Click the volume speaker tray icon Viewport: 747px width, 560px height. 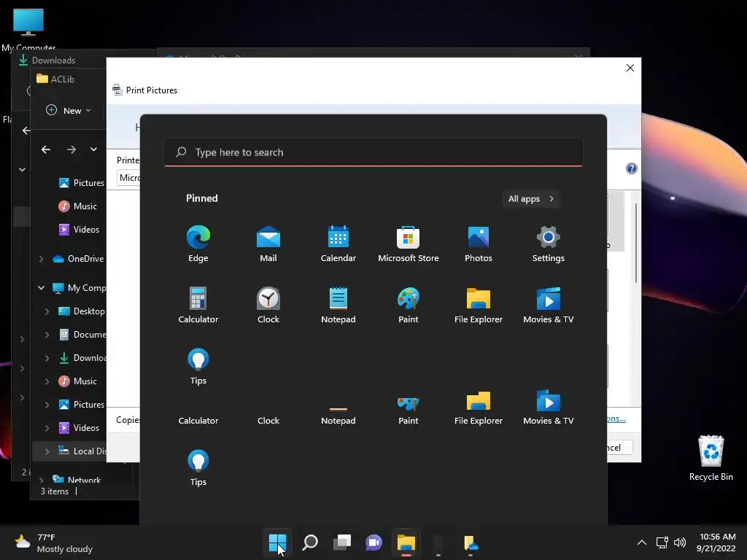tap(680, 542)
